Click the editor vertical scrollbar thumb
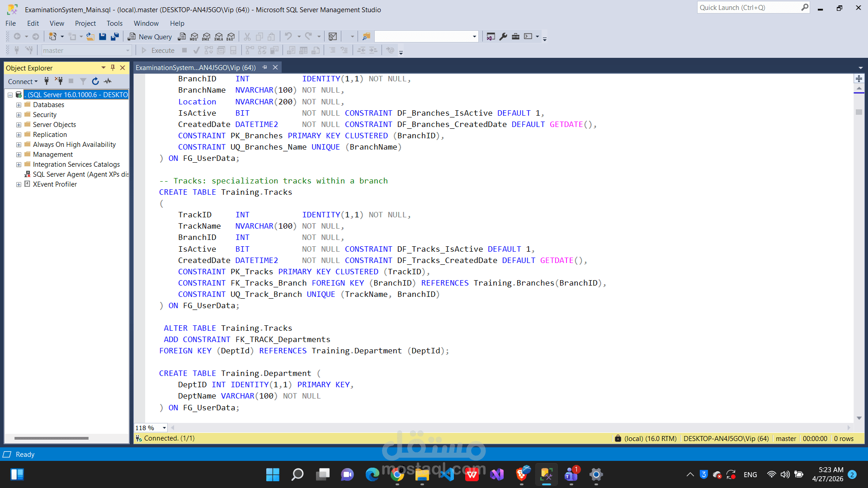This screenshot has height=488, width=868. (859, 112)
